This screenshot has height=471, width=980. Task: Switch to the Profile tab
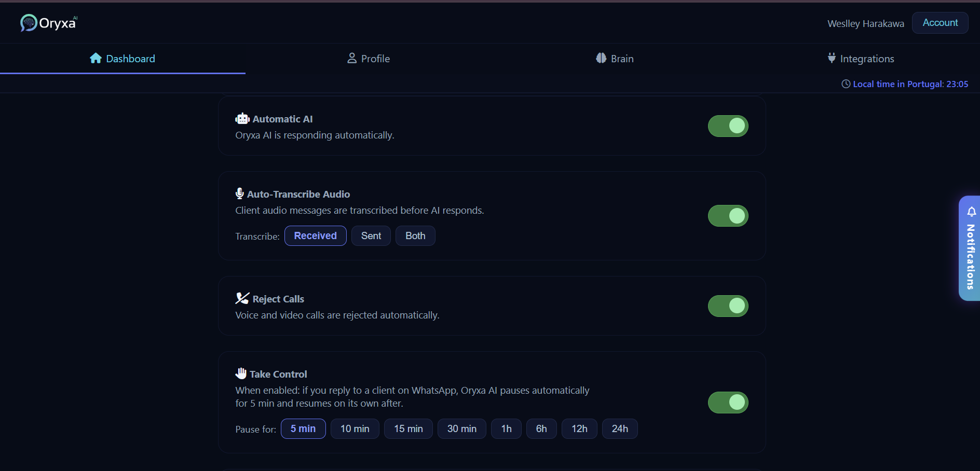[x=368, y=59]
